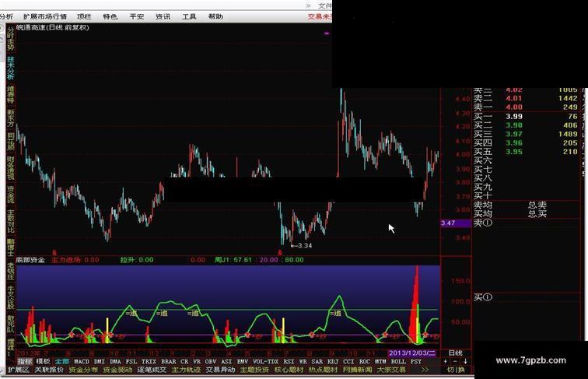Click the minus zoom button beside 日线
588x379 pixels.
click(x=455, y=361)
